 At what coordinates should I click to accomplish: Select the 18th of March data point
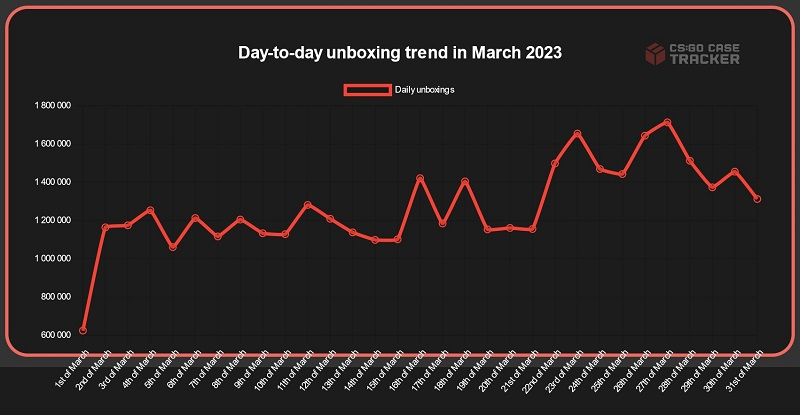(465, 181)
